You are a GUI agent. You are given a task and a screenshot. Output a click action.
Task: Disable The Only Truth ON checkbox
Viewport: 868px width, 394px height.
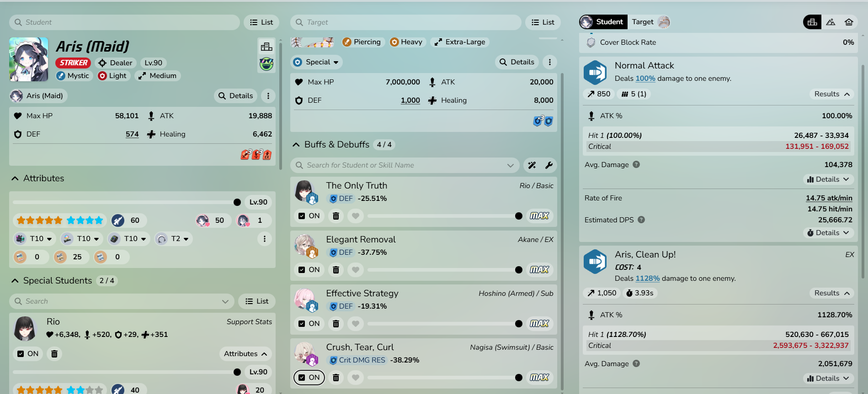pyautogui.click(x=309, y=216)
